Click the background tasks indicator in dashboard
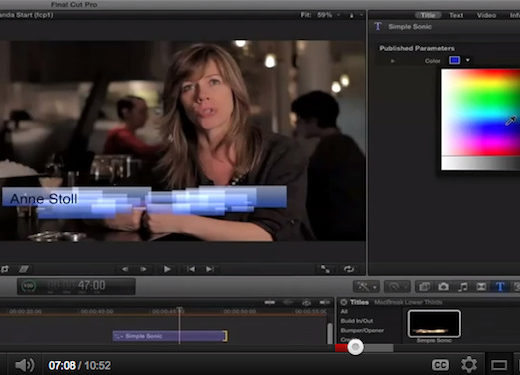 [29, 286]
